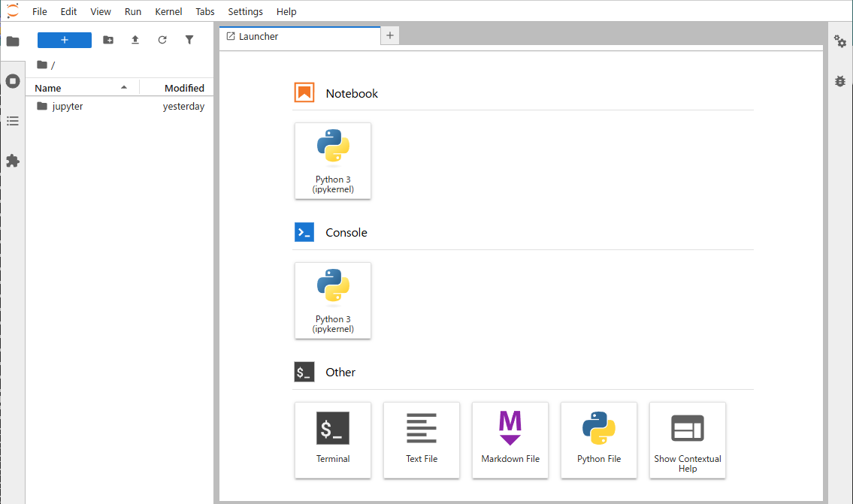Open the Property Inspector gears icon
This screenshot has width=853, height=504.
pyautogui.click(x=840, y=41)
